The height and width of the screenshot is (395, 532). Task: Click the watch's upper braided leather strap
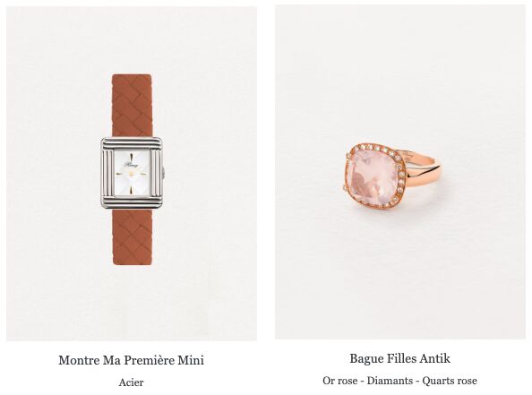[x=132, y=106]
